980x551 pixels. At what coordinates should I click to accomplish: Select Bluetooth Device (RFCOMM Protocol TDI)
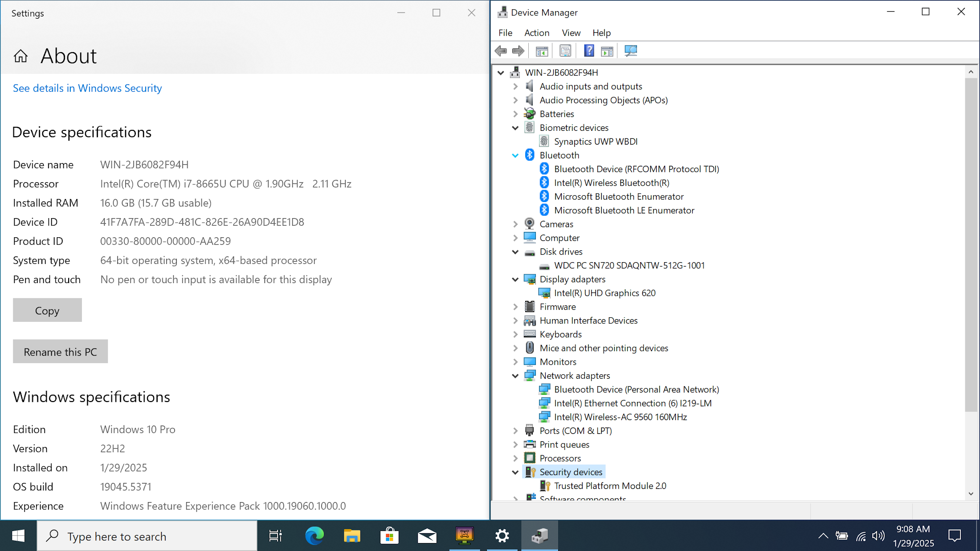[637, 169]
